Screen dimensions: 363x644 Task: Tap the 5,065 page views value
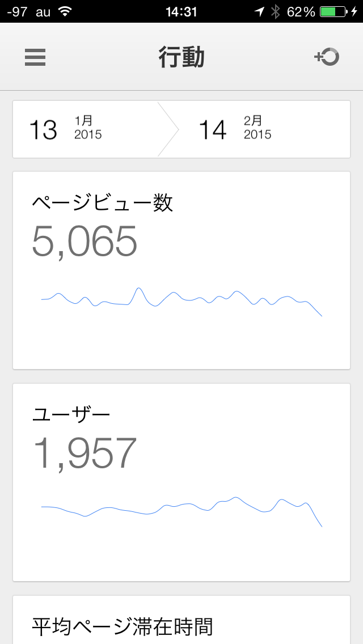tap(85, 241)
